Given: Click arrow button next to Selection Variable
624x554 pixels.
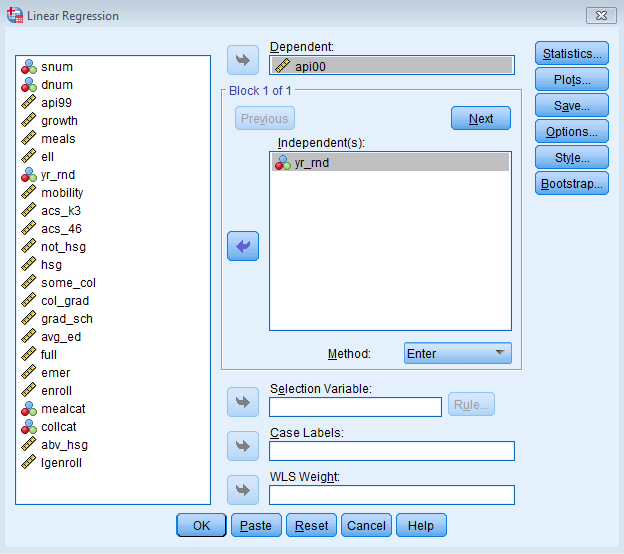Looking at the screenshot, I should pyautogui.click(x=243, y=404).
